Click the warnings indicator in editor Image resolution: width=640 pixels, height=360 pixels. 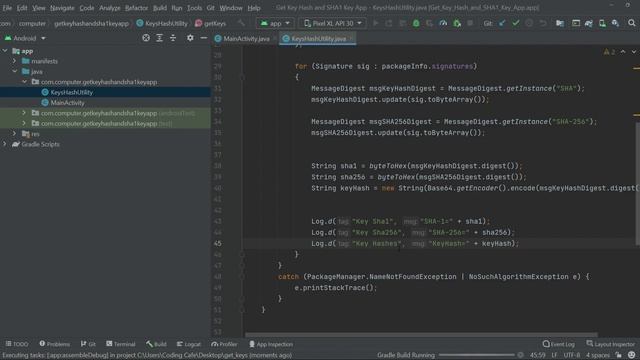[609, 52]
